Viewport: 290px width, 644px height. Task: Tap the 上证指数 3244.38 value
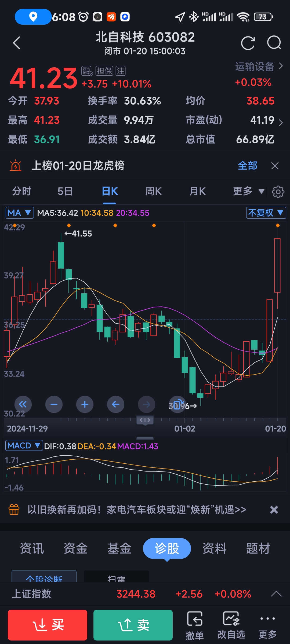coord(136,594)
